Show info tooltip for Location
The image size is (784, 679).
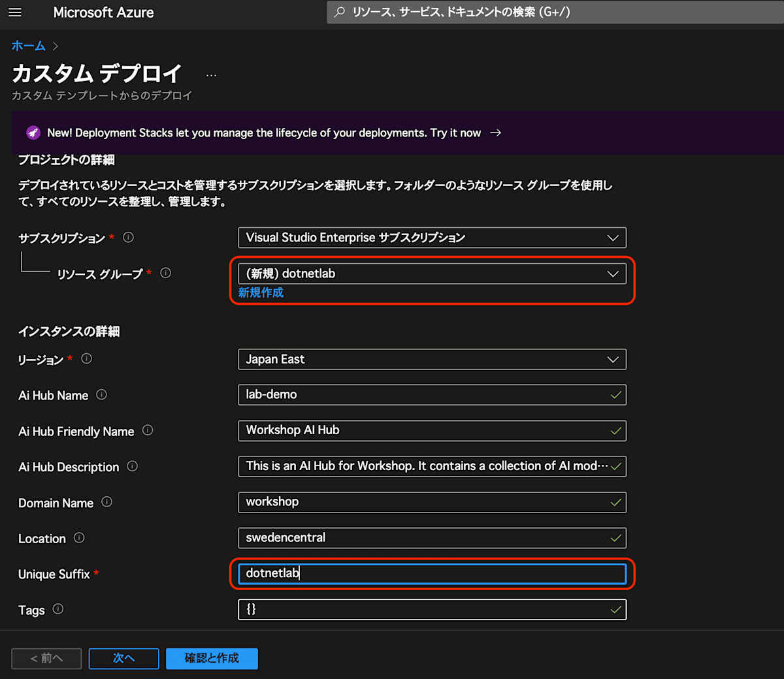click(x=79, y=538)
